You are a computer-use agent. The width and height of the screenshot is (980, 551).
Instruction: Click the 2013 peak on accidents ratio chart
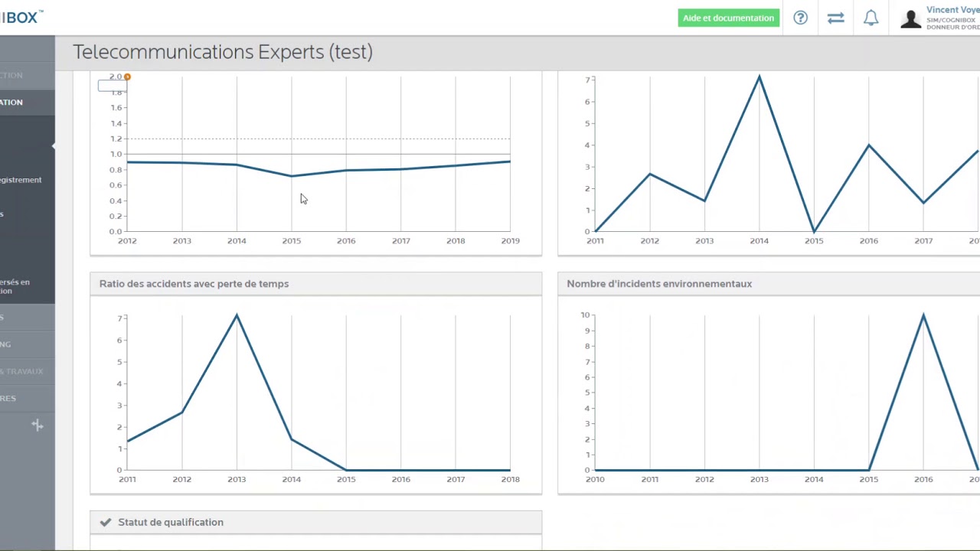[x=237, y=315]
